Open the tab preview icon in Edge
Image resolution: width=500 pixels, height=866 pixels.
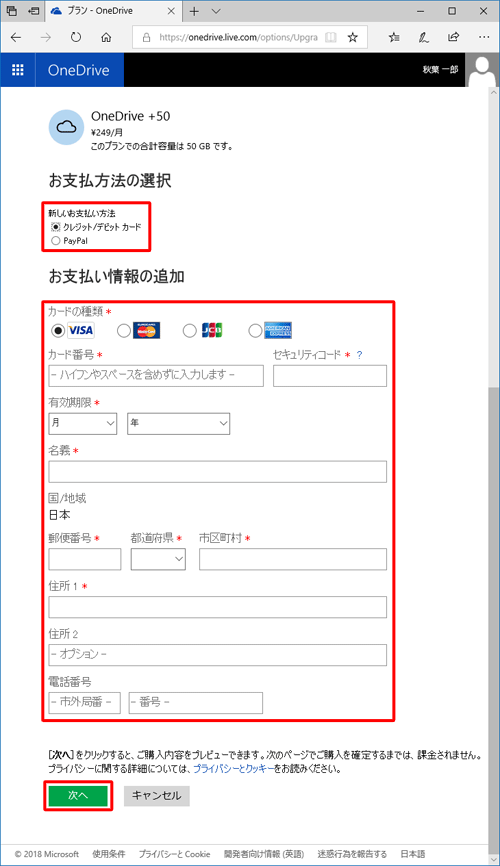pyautogui.click(x=12, y=11)
